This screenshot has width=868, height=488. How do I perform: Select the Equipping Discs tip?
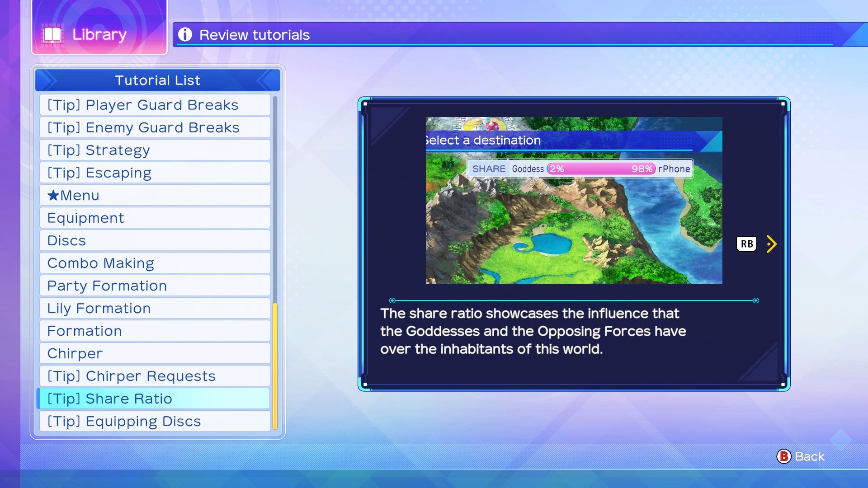(154, 421)
